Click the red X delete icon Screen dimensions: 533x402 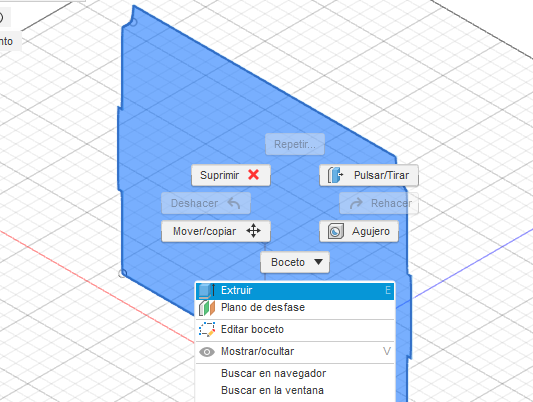point(254,175)
